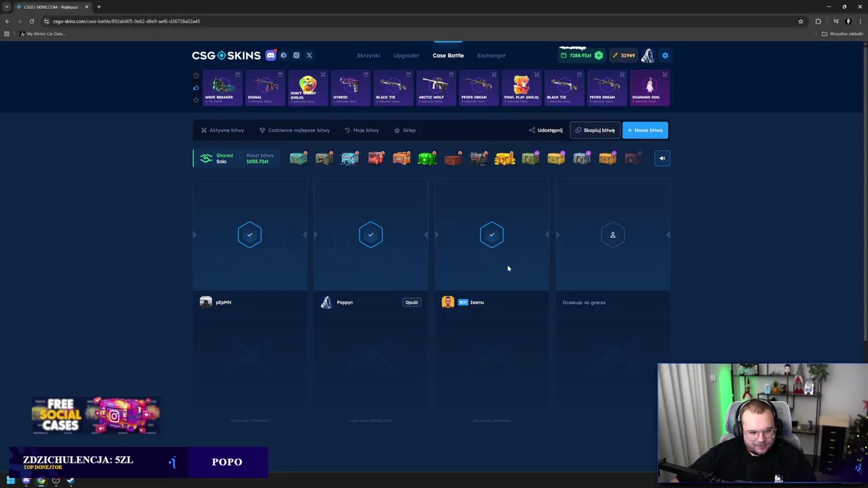
Task: Open the Sklep link
Action: click(x=405, y=130)
